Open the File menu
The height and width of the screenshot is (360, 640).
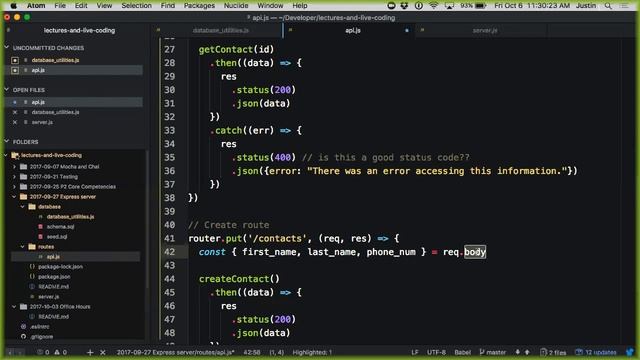click(60, 6)
